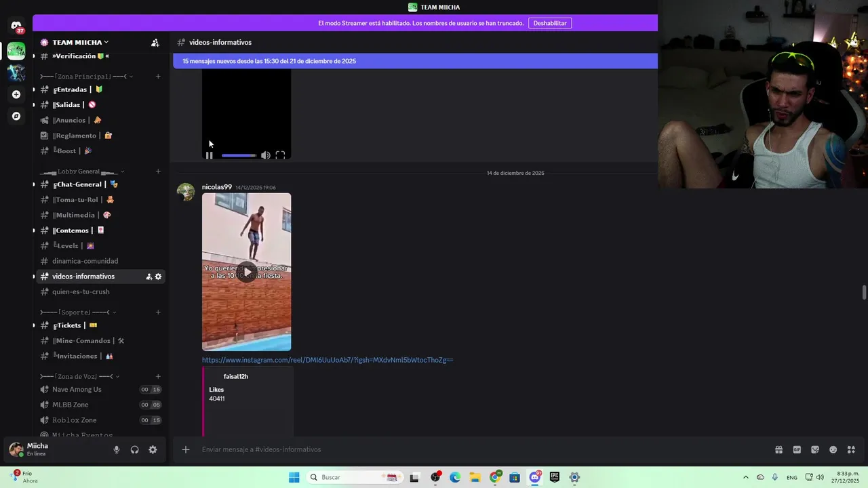Toggle headphones deafen in user panel
This screenshot has height=488, width=868.
point(134,449)
